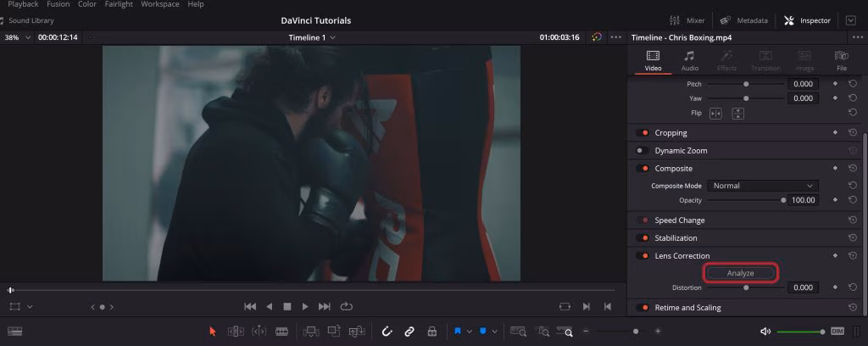Add a blue flag to the clip
868x346 pixels.
[458, 331]
